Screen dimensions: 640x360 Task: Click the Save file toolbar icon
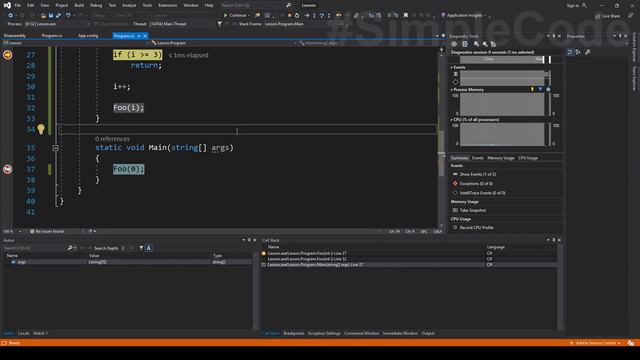coord(51,16)
